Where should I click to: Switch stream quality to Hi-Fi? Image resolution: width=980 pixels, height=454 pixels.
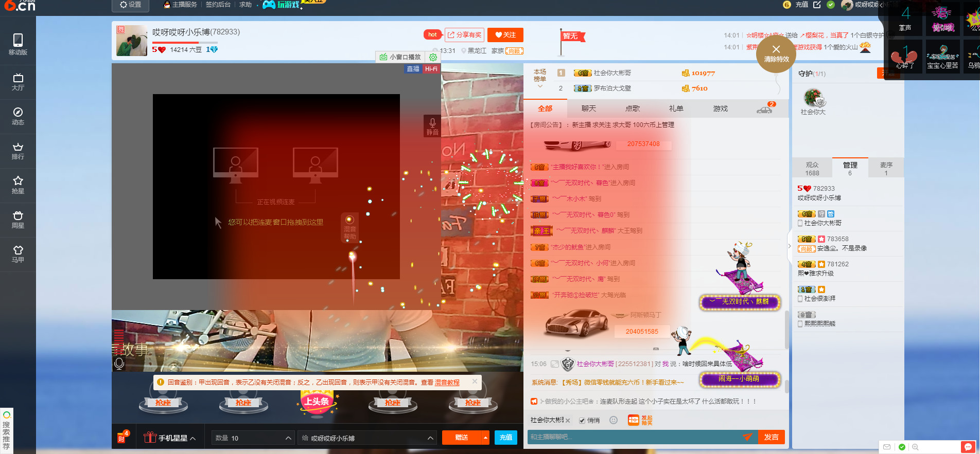coord(431,69)
